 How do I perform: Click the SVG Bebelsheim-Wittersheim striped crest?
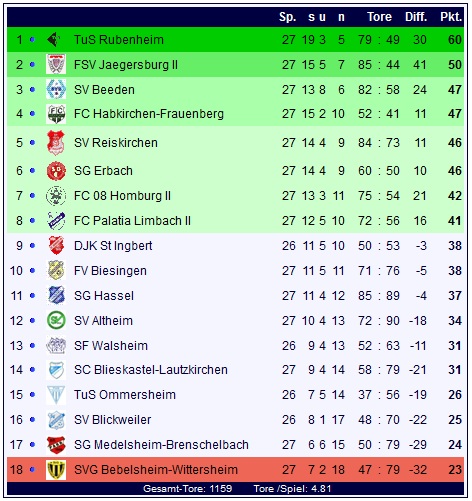(56, 470)
